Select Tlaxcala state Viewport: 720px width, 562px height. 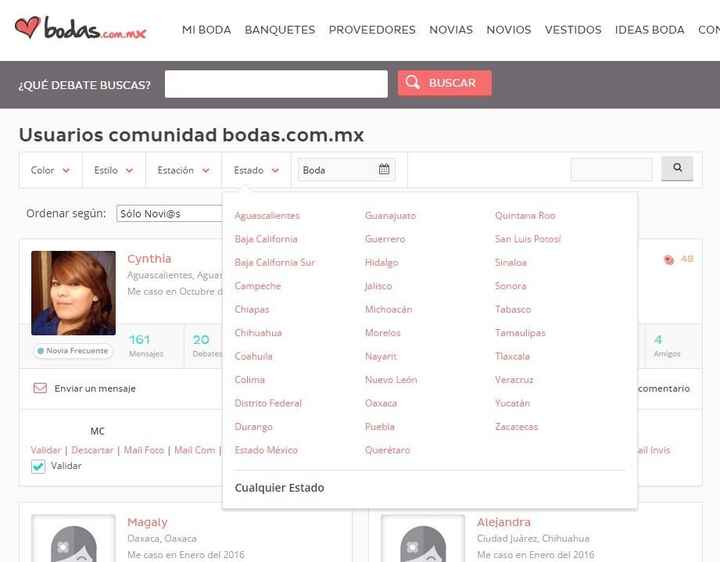(512, 356)
